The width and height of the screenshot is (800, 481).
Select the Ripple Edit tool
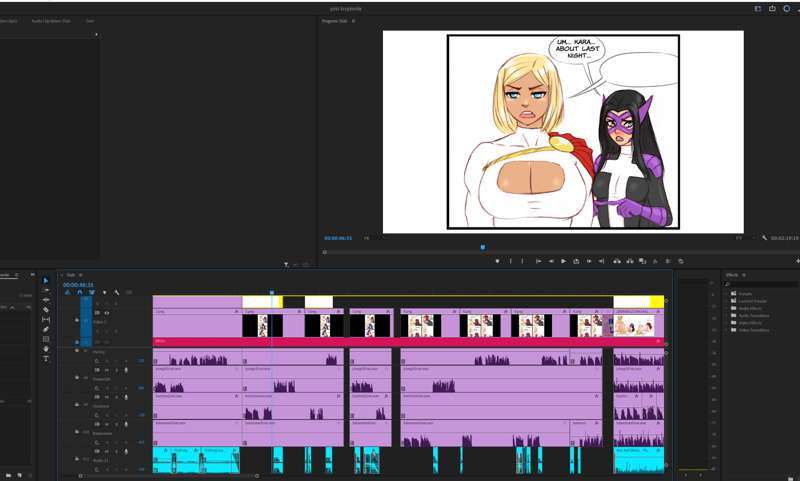coord(46,300)
